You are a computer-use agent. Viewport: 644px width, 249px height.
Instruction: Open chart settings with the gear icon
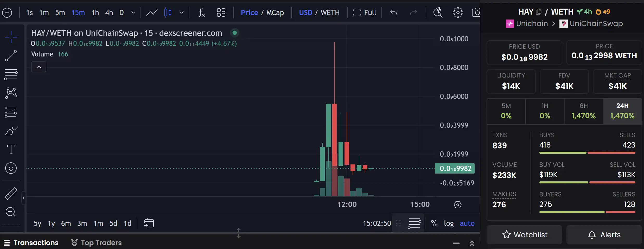pyautogui.click(x=457, y=12)
